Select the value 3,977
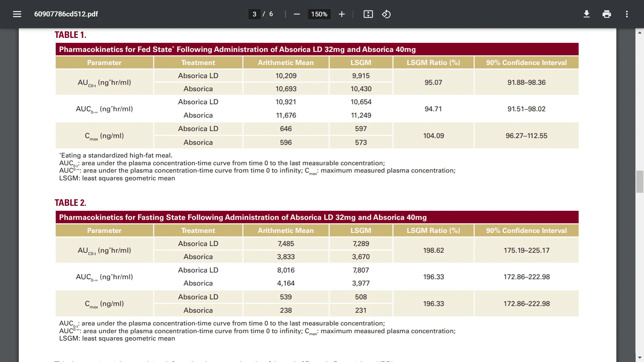This screenshot has width=644, height=362. click(361, 283)
